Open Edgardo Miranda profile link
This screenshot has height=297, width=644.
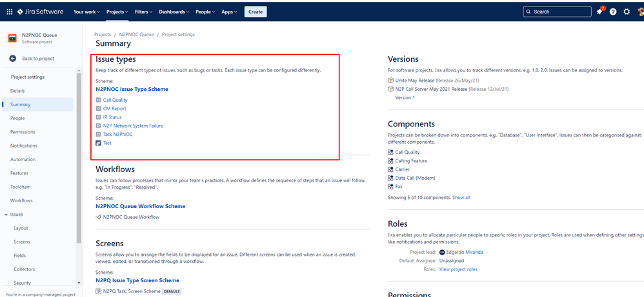tap(465, 253)
